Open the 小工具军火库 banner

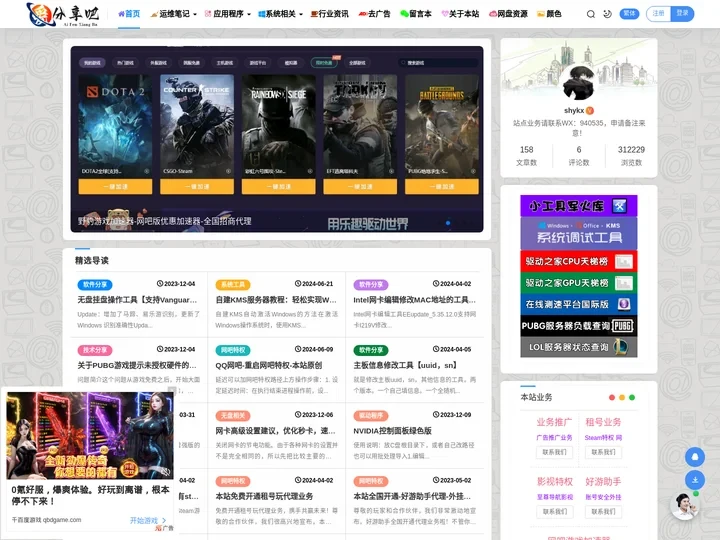[579, 206]
